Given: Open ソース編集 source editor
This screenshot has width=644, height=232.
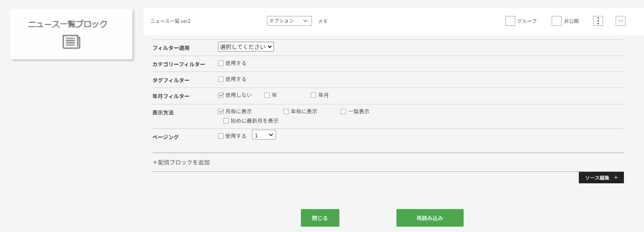Looking at the screenshot, I should tap(601, 178).
